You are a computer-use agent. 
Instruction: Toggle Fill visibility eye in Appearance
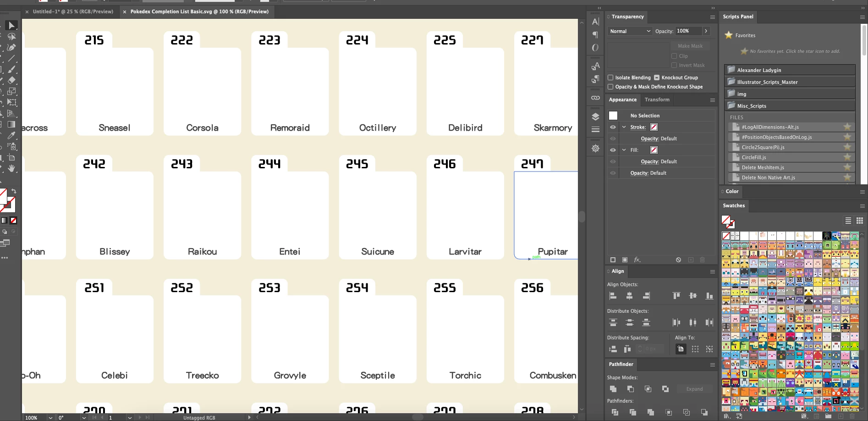pos(613,150)
